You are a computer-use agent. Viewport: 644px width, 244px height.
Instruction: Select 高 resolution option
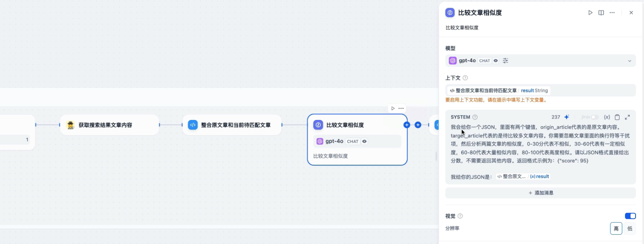pyautogui.click(x=616, y=228)
